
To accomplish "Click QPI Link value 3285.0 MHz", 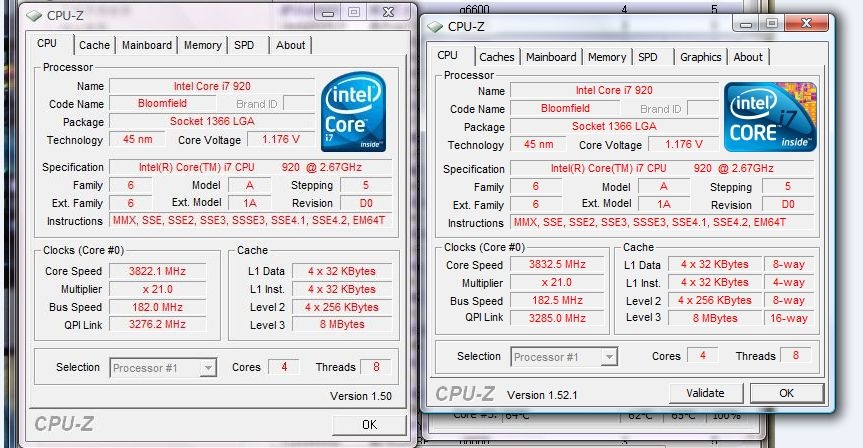I will (x=557, y=318).
